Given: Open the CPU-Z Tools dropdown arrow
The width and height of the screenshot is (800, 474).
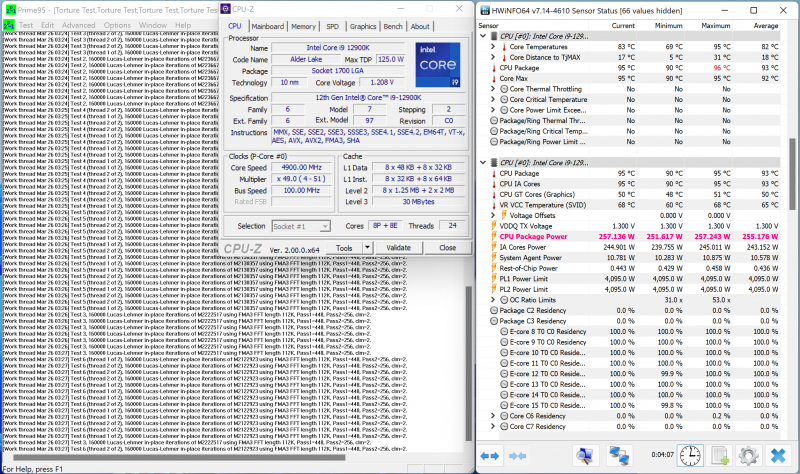Looking at the screenshot, I should click(x=367, y=247).
